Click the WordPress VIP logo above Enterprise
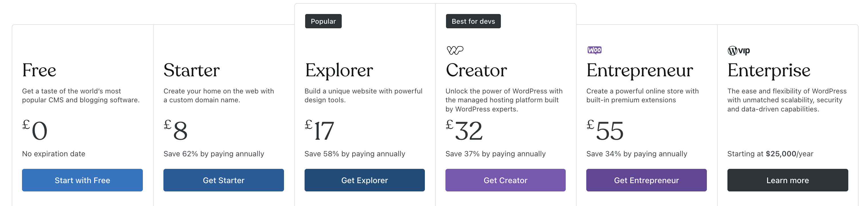868x206 pixels. (x=739, y=51)
